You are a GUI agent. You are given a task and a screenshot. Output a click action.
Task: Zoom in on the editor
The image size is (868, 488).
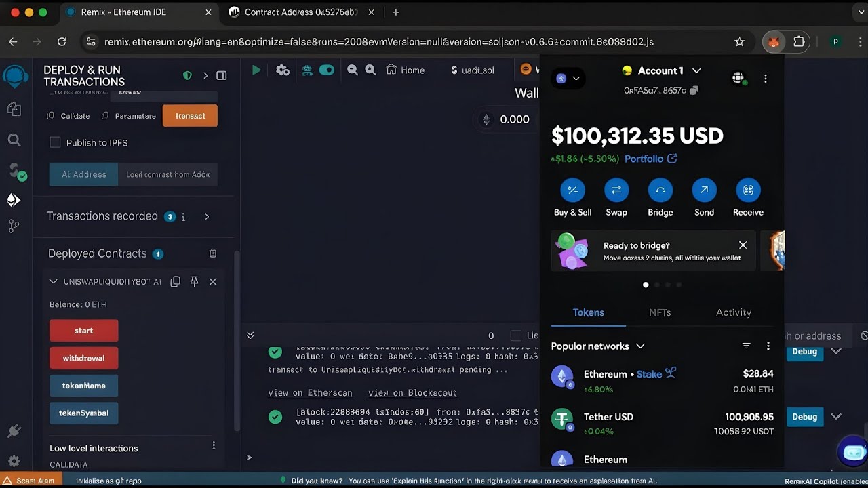tap(370, 70)
